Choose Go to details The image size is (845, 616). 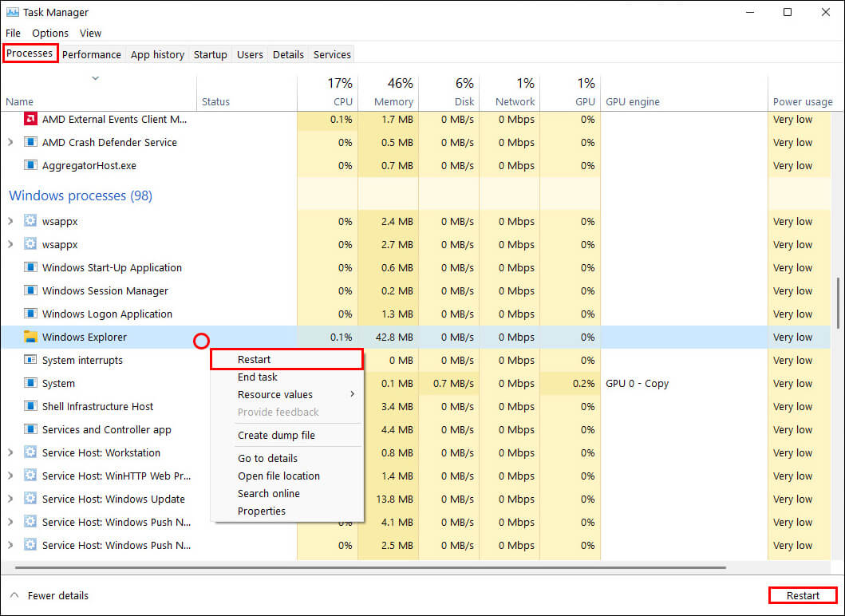pos(287,458)
